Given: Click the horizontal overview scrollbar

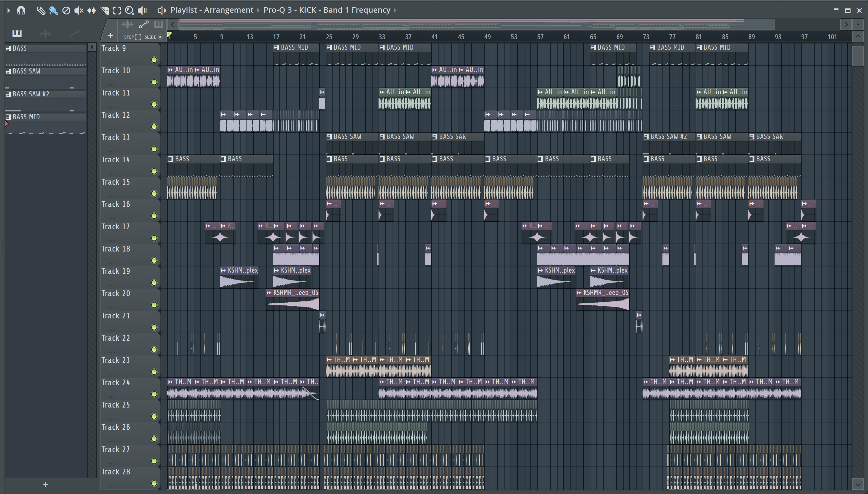Looking at the screenshot, I should tap(476, 24).
